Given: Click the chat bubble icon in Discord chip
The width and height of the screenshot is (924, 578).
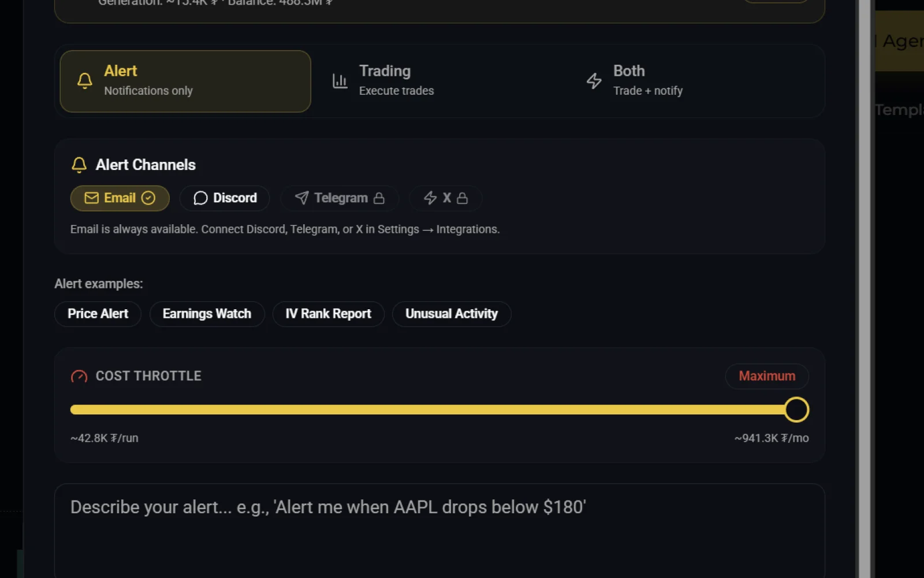Looking at the screenshot, I should [200, 198].
